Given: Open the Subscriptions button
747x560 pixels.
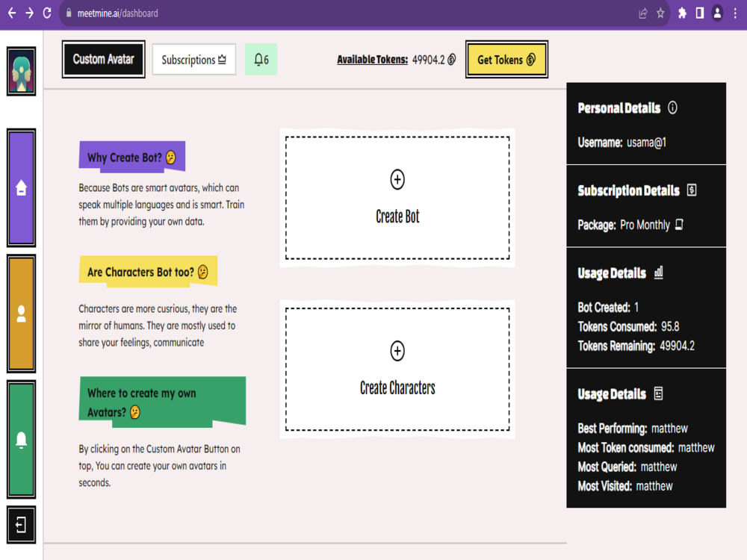Looking at the screenshot, I should 194,60.
